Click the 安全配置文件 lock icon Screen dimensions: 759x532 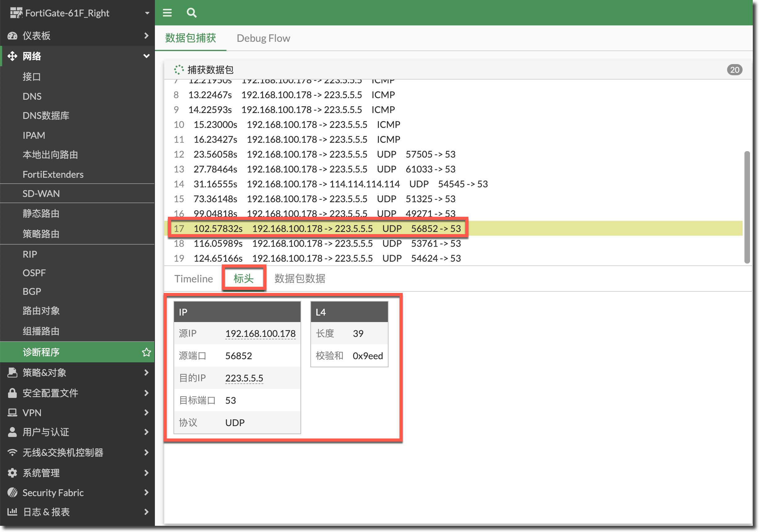[12, 393]
